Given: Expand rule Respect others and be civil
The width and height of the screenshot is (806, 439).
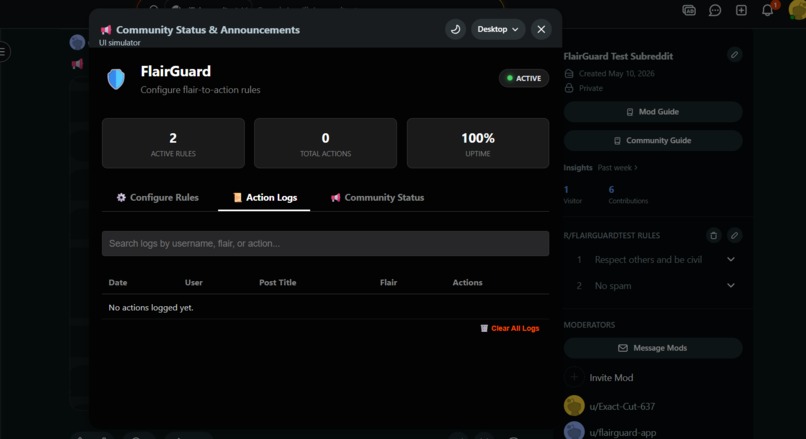Looking at the screenshot, I should point(653,260).
